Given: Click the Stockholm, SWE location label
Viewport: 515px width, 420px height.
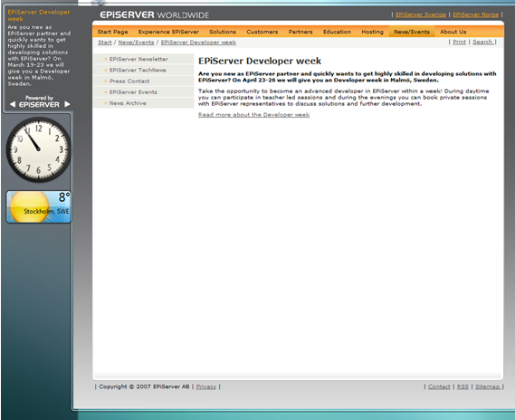Looking at the screenshot, I should [46, 211].
